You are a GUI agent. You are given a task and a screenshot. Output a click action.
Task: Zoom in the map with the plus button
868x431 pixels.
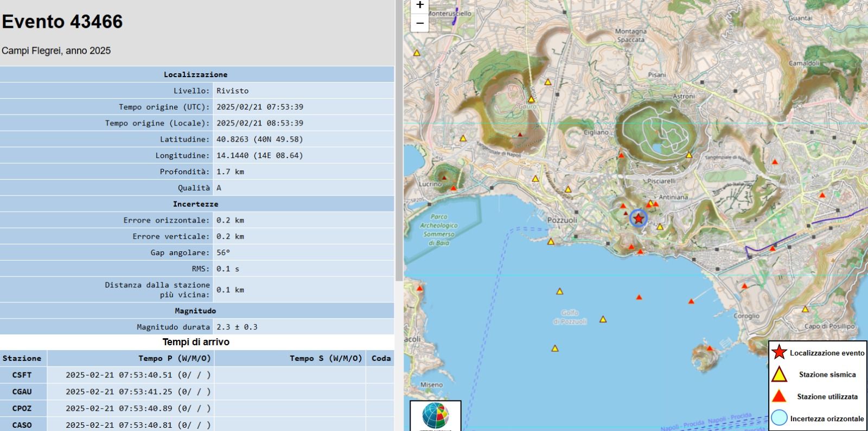pyautogui.click(x=419, y=5)
